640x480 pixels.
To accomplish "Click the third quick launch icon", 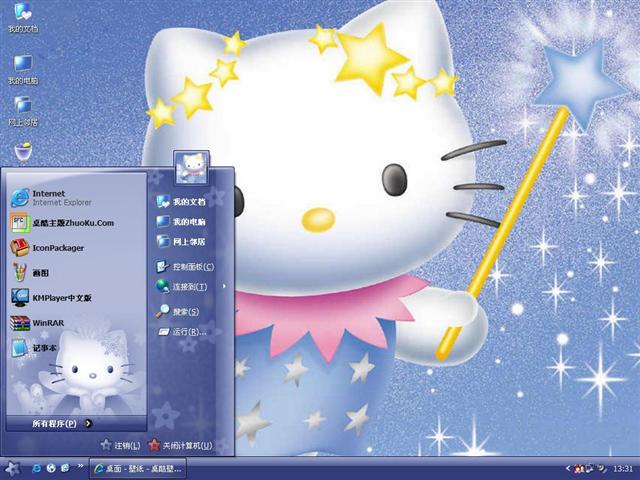I will click(65, 468).
